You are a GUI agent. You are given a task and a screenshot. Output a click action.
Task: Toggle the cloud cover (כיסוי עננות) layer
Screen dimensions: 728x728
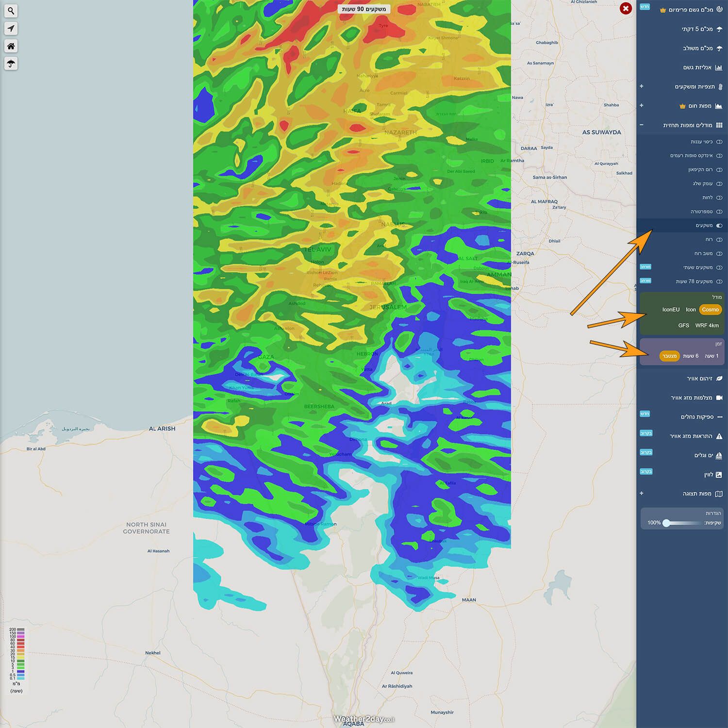[719, 142]
